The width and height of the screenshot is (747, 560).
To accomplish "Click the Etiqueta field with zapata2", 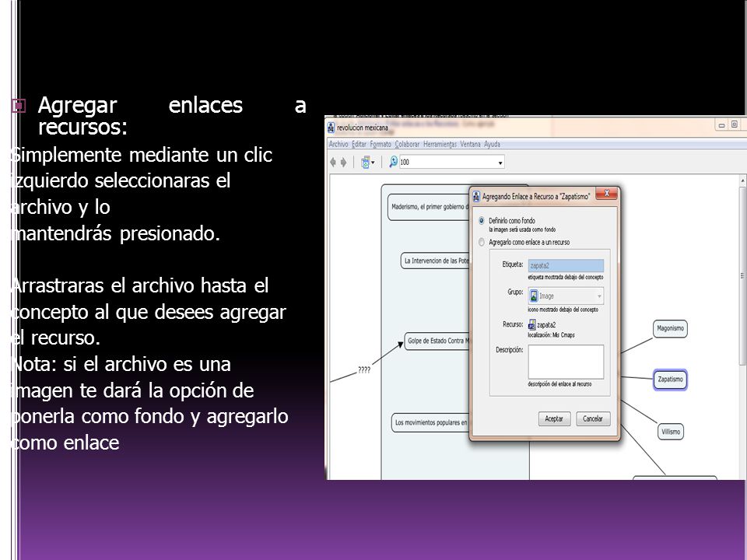I will (566, 266).
